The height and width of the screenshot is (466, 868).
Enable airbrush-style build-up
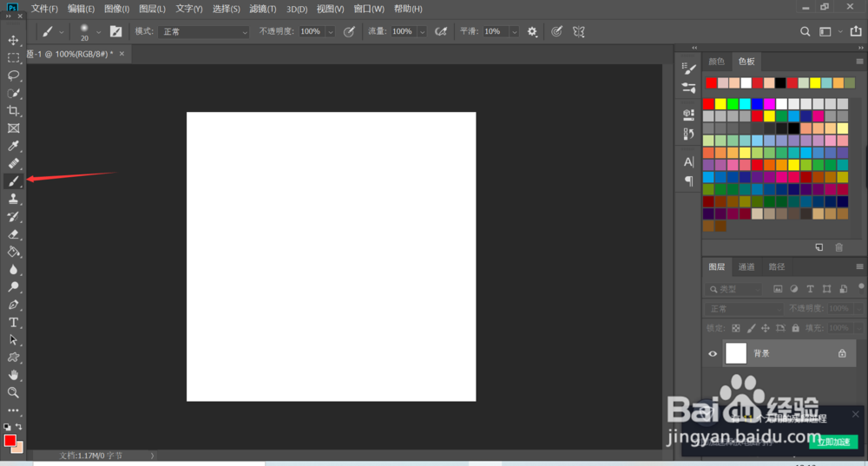(x=441, y=31)
